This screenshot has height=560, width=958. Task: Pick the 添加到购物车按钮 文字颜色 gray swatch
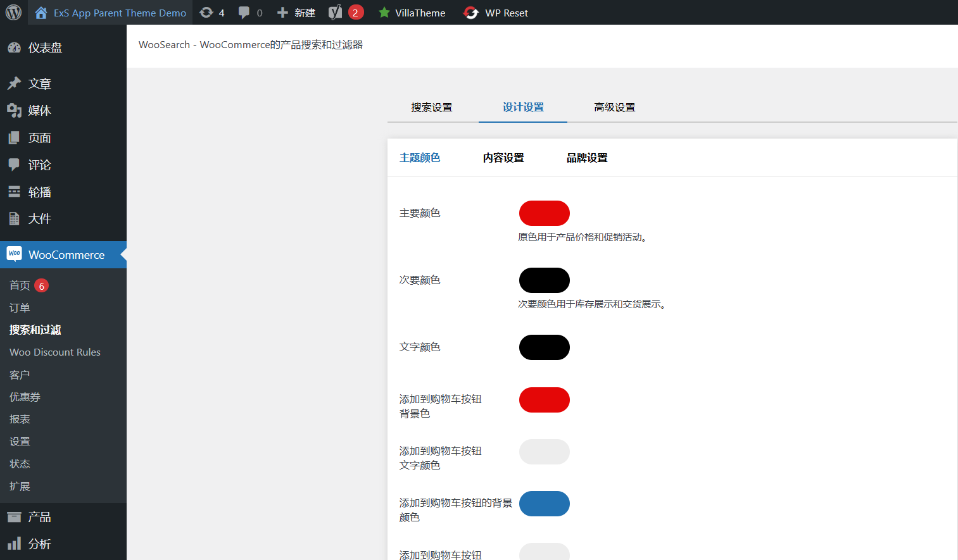545,452
